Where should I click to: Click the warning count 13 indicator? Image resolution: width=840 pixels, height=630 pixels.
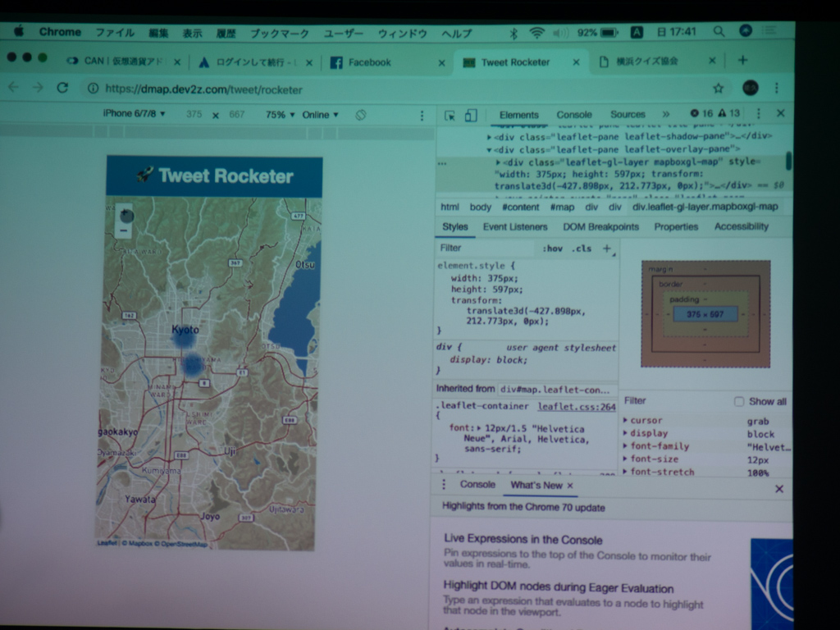tap(728, 113)
